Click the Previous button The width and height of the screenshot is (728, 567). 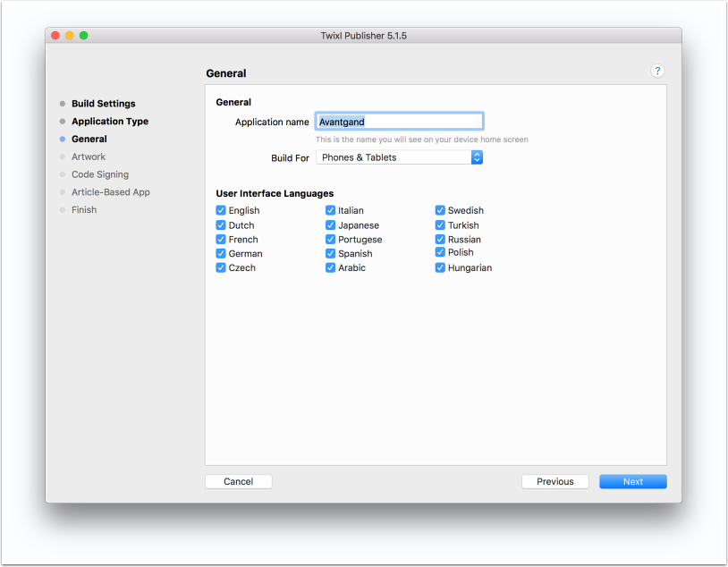tap(555, 481)
